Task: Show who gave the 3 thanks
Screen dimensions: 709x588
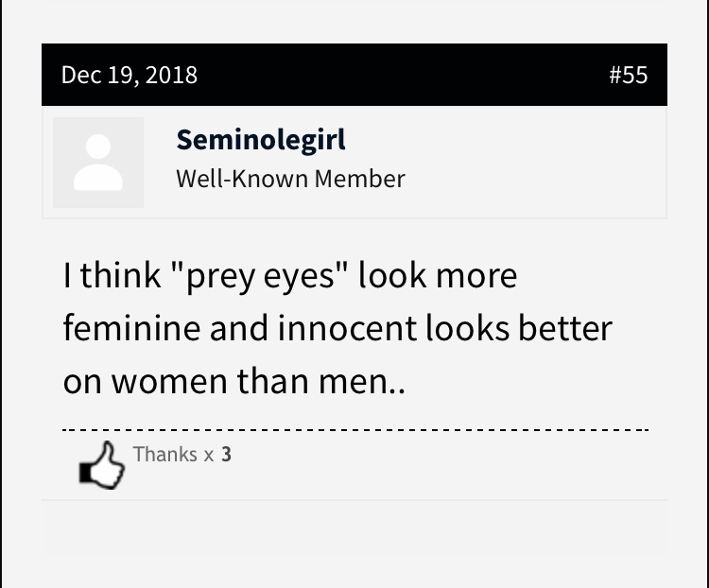Action: (226, 454)
